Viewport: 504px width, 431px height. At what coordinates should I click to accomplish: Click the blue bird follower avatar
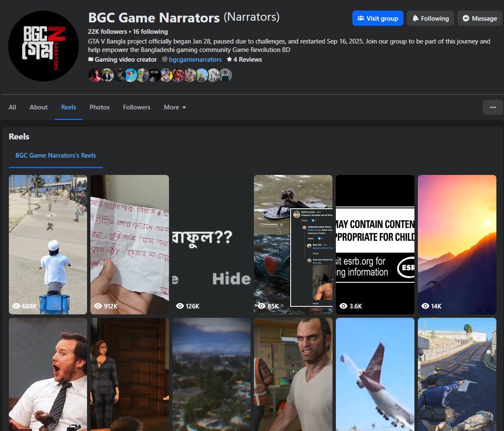click(131, 75)
